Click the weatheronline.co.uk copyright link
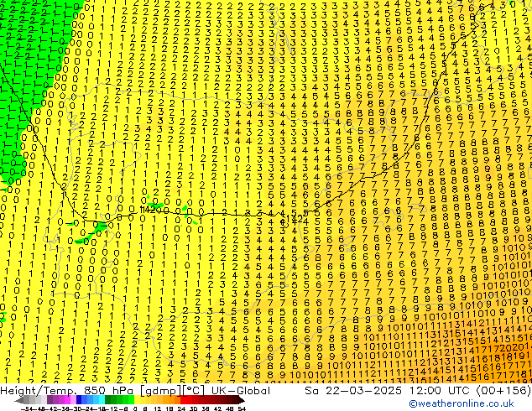 click(462, 403)
